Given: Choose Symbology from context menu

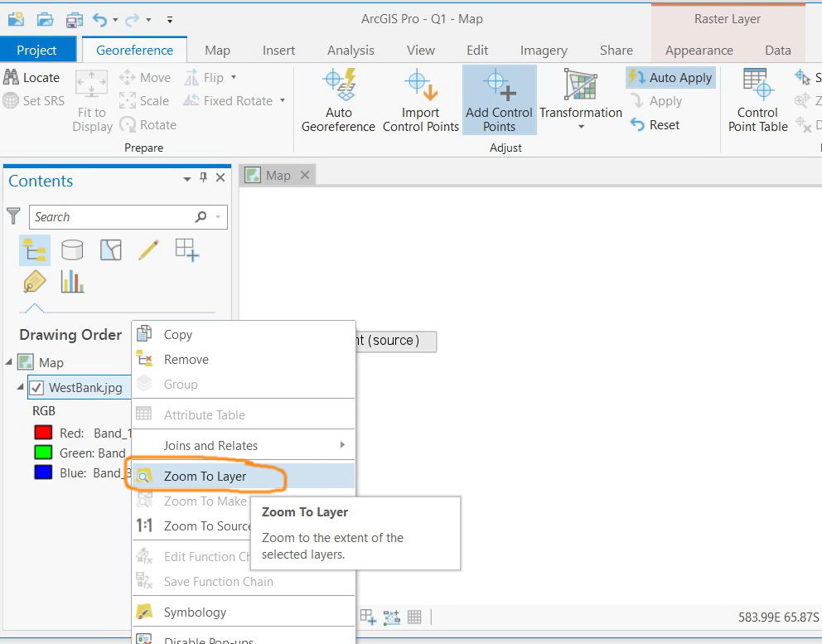Looking at the screenshot, I should click(x=244, y=612).
